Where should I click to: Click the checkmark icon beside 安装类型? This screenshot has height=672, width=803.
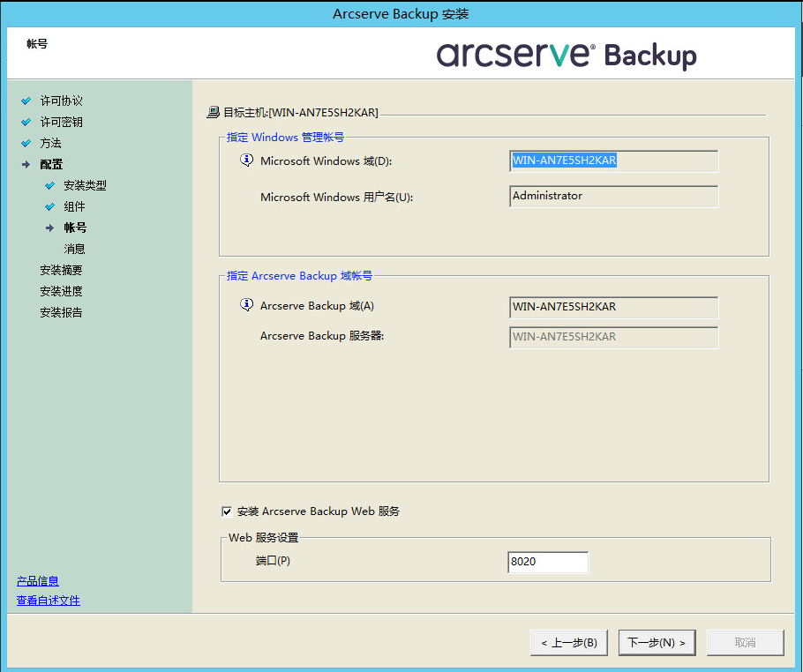49,185
